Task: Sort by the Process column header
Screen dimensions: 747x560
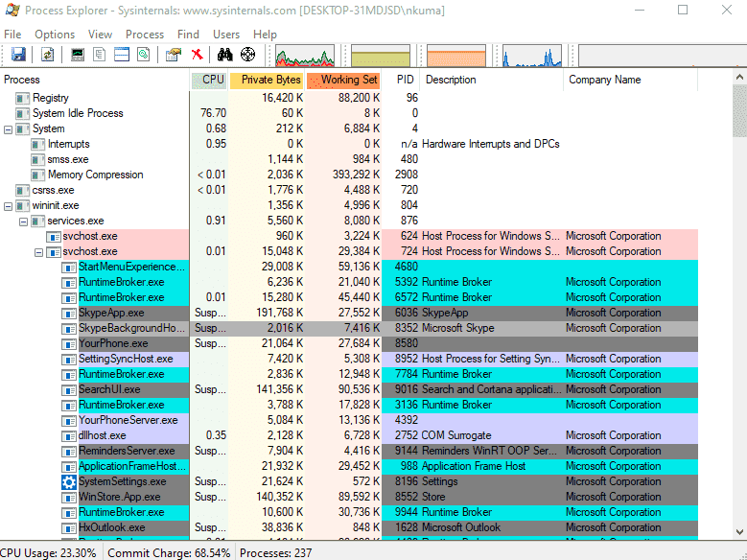Action: (95, 80)
